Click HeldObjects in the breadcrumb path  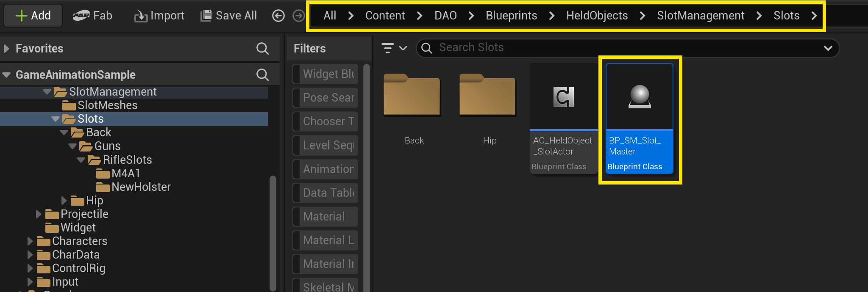click(597, 16)
